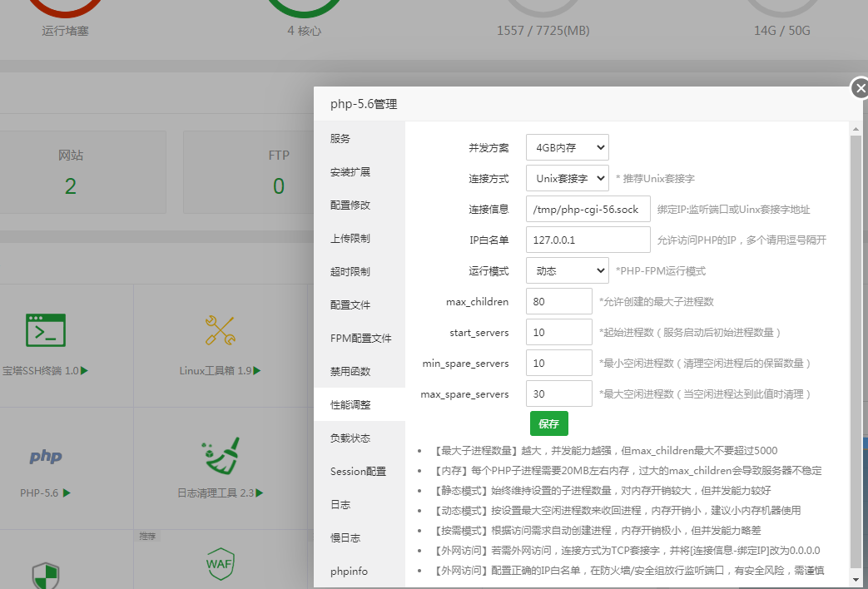This screenshot has height=589, width=868.
Task: Select the 超时限制 tab
Action: (x=360, y=271)
